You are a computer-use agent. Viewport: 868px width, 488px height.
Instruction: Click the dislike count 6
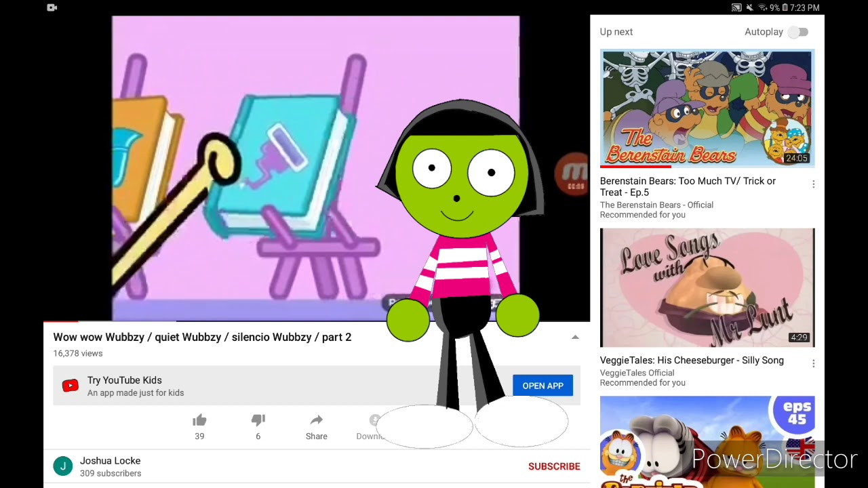(x=258, y=436)
